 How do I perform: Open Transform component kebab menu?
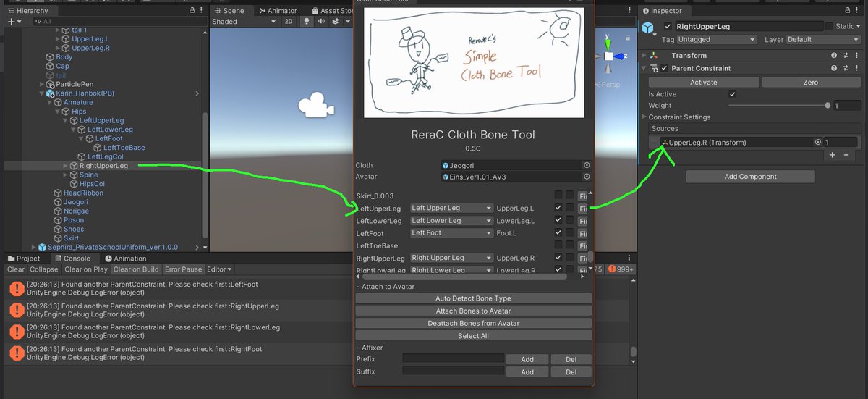click(858, 56)
